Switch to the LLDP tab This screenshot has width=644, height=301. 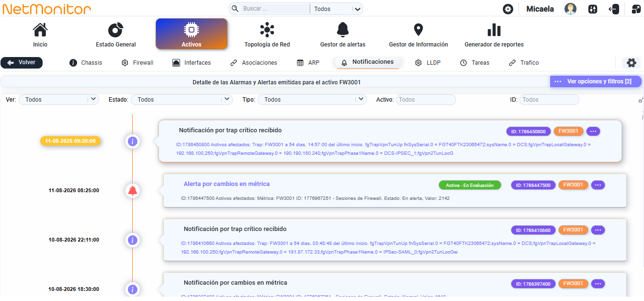(x=428, y=63)
